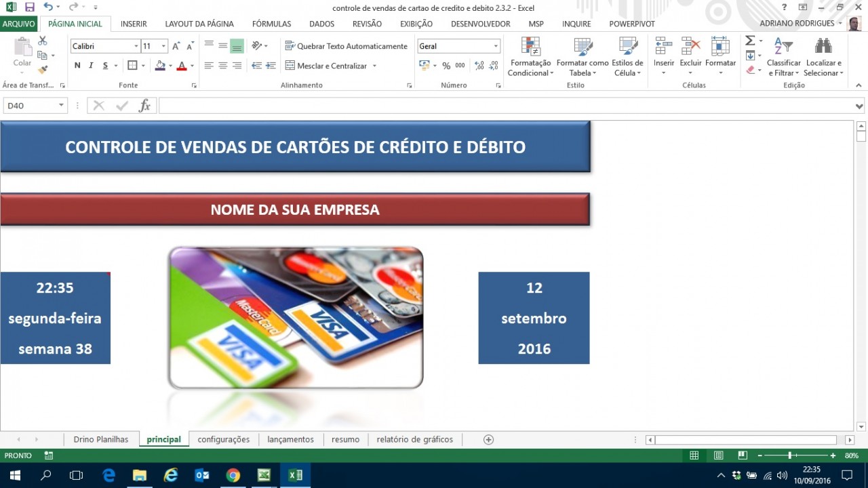Add a new sheet with plus button
The width and height of the screenshot is (868, 488).
(488, 439)
